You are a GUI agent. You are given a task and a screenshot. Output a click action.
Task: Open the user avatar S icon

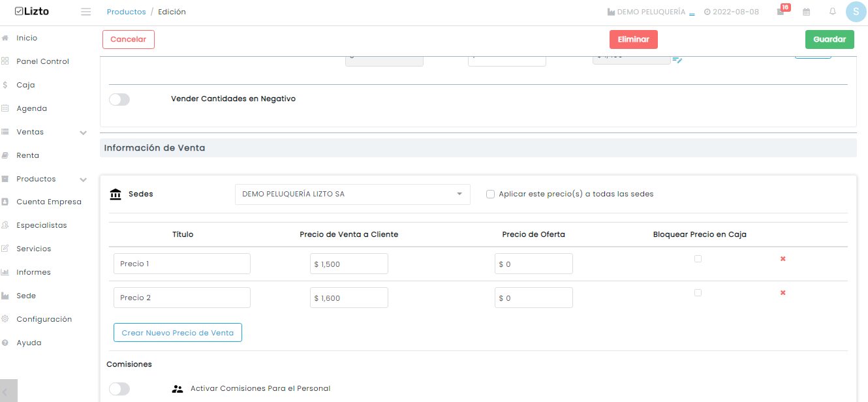tap(856, 12)
